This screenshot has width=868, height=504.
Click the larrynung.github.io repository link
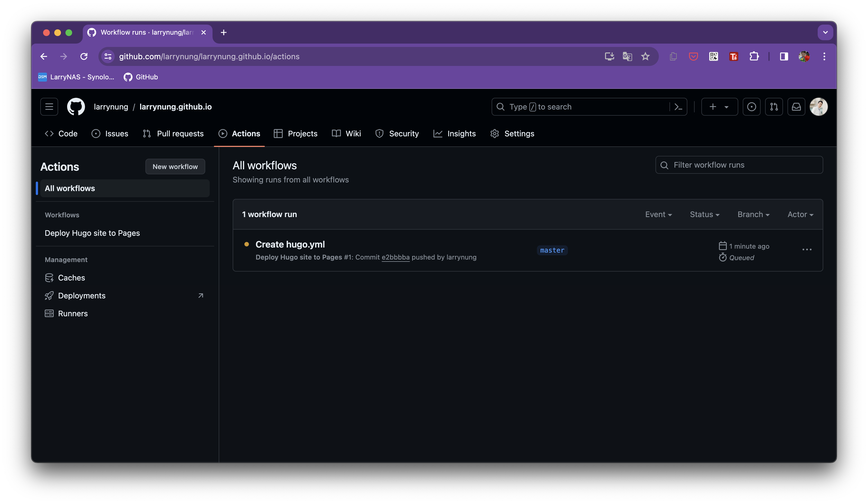(x=175, y=107)
